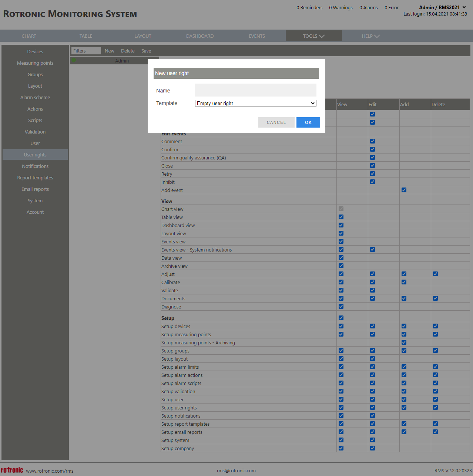
Task: Open Devices in the sidebar
Action: tap(35, 51)
